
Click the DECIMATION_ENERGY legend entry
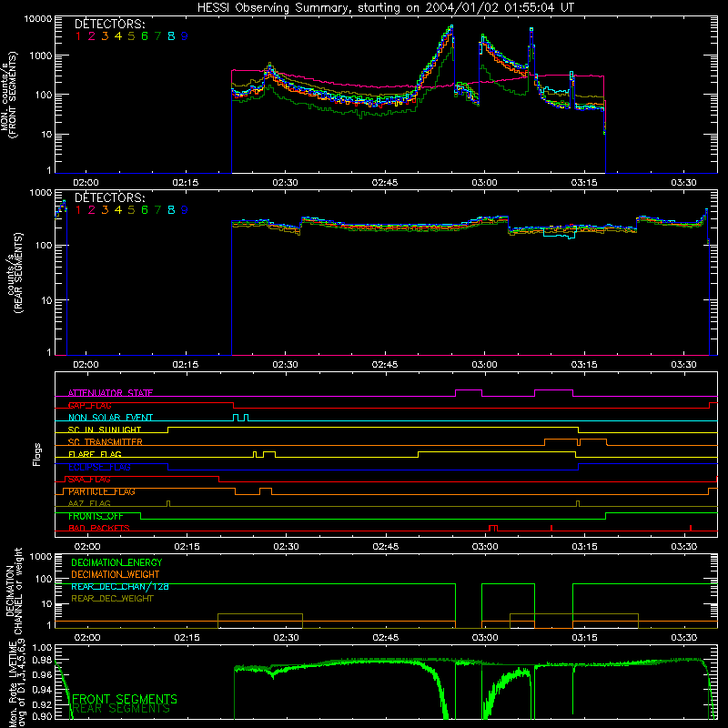point(116,562)
